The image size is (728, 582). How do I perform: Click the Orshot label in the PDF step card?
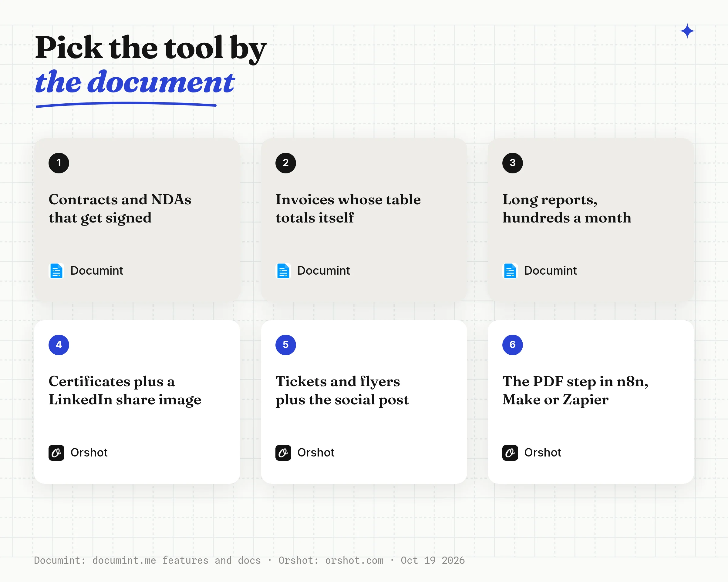543,453
